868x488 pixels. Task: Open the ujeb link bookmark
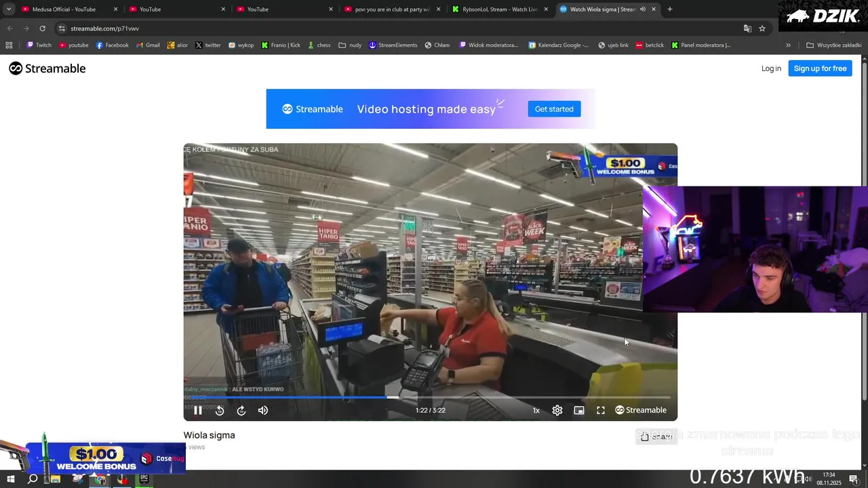tap(613, 45)
